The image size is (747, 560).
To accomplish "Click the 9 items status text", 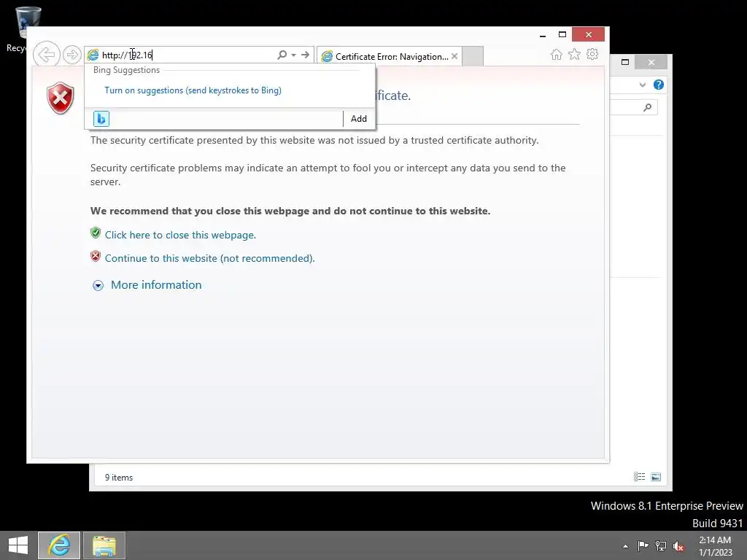I will click(119, 477).
